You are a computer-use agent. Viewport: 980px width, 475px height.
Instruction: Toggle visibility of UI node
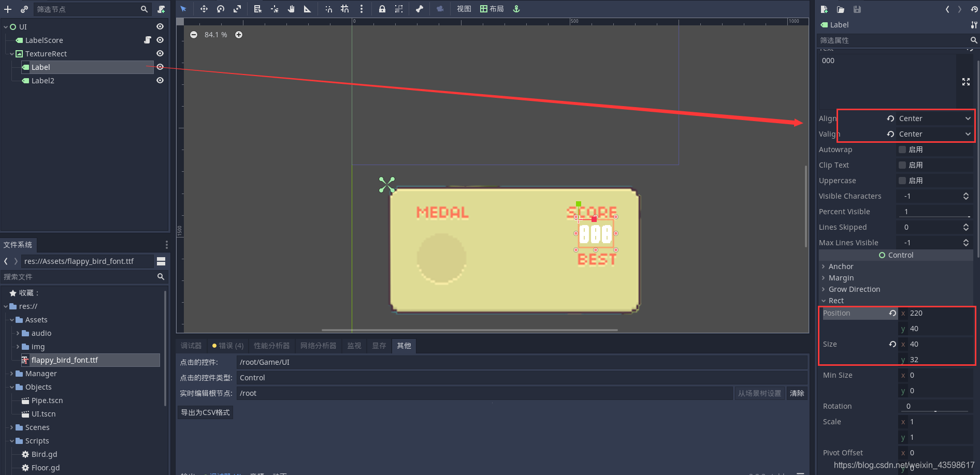(x=160, y=26)
